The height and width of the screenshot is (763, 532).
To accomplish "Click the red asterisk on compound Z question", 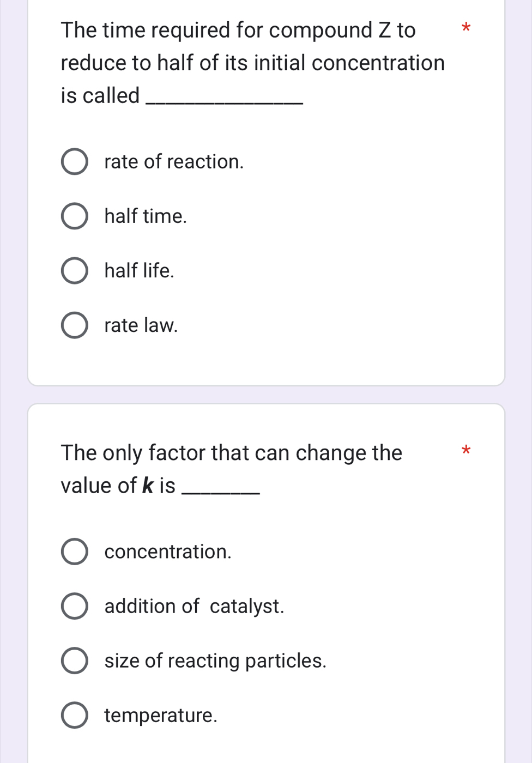I will pos(465,27).
